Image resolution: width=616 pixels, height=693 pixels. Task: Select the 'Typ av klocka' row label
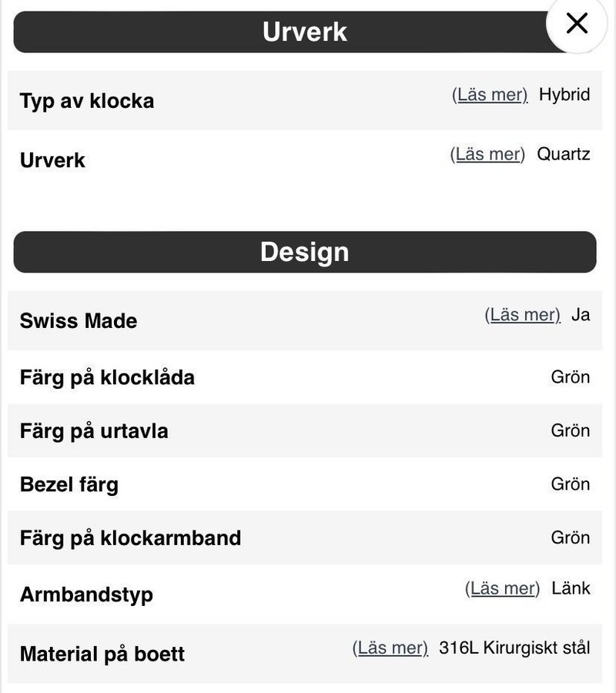(87, 101)
